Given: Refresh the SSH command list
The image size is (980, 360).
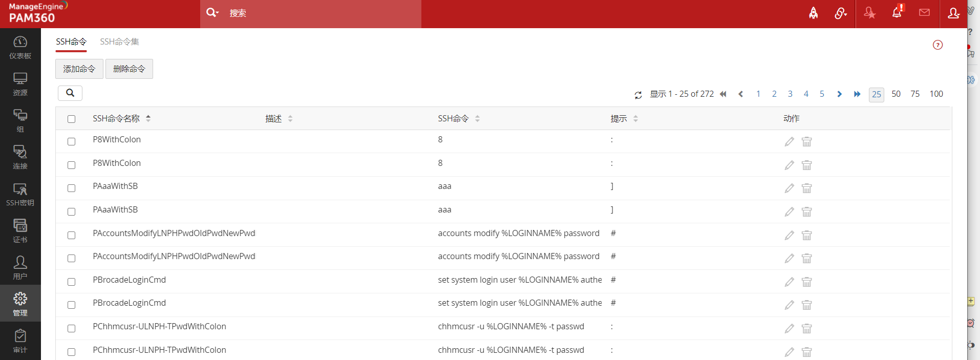Looking at the screenshot, I should tap(638, 95).
